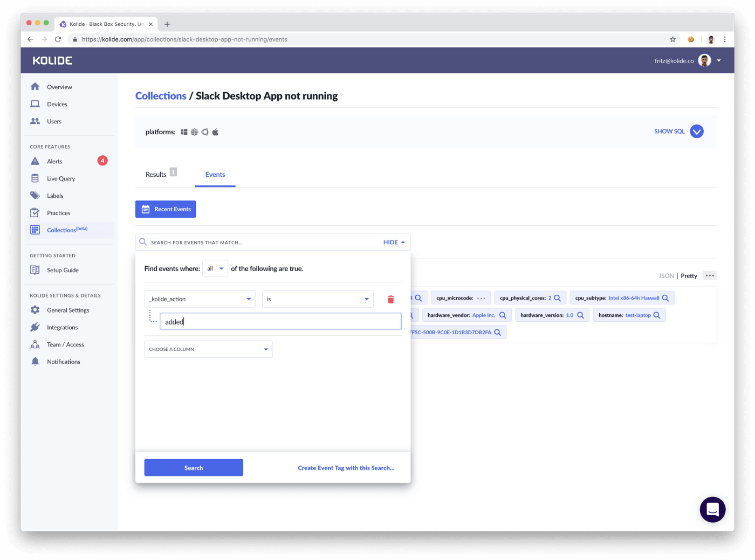This screenshot has height=560, width=755.
Task: Switch the output view to JSON
Action: coord(666,275)
